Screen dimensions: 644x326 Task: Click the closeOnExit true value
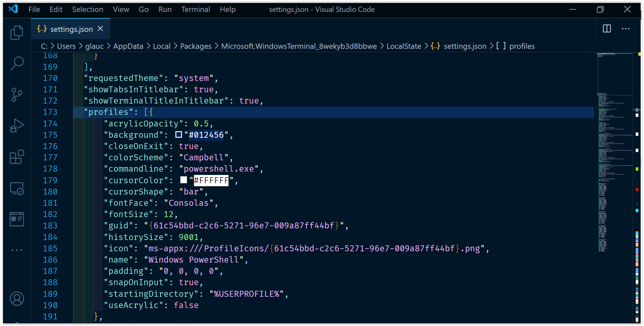[189, 146]
